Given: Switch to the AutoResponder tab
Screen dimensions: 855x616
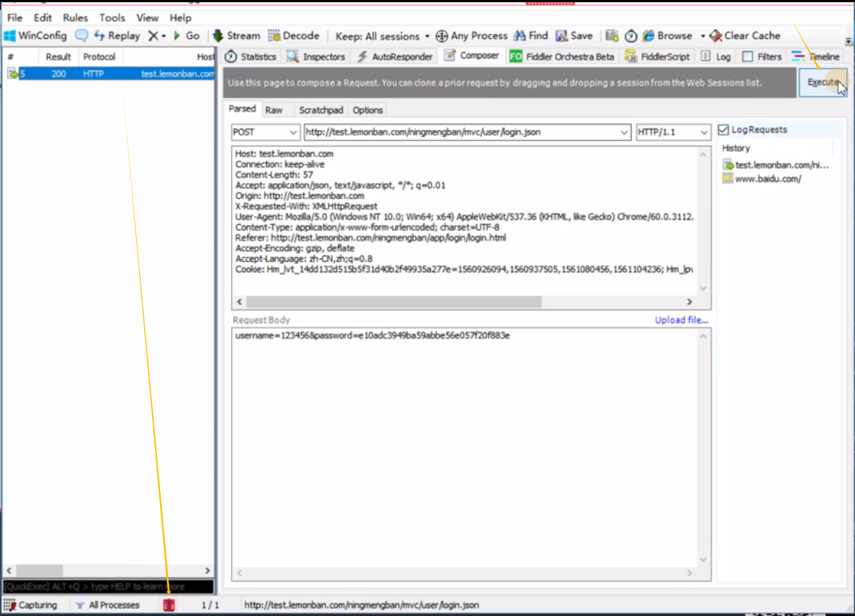Looking at the screenshot, I should (395, 57).
